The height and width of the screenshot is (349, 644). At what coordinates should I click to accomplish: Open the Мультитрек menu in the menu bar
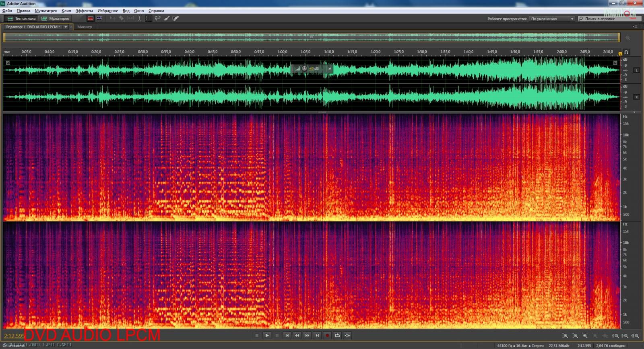(x=46, y=11)
